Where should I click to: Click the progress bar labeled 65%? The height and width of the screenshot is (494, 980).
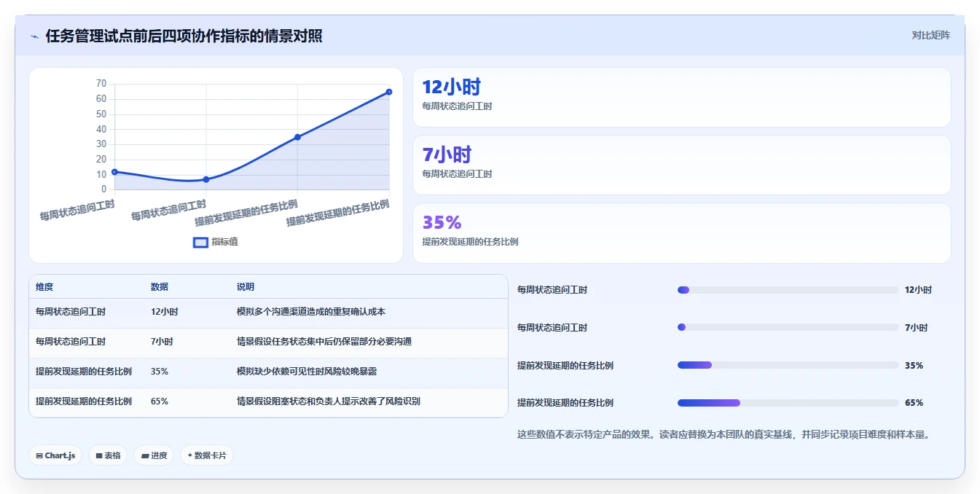pyautogui.click(x=788, y=403)
